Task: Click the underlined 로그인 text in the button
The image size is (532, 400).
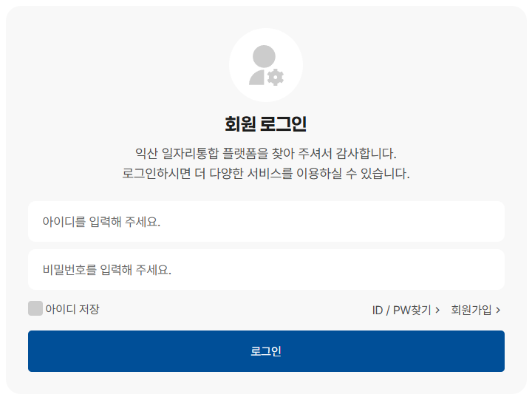Action: point(266,351)
